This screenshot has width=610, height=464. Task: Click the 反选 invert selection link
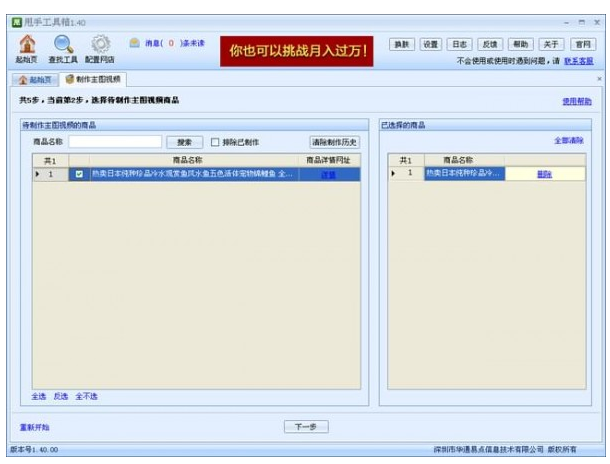(x=61, y=396)
